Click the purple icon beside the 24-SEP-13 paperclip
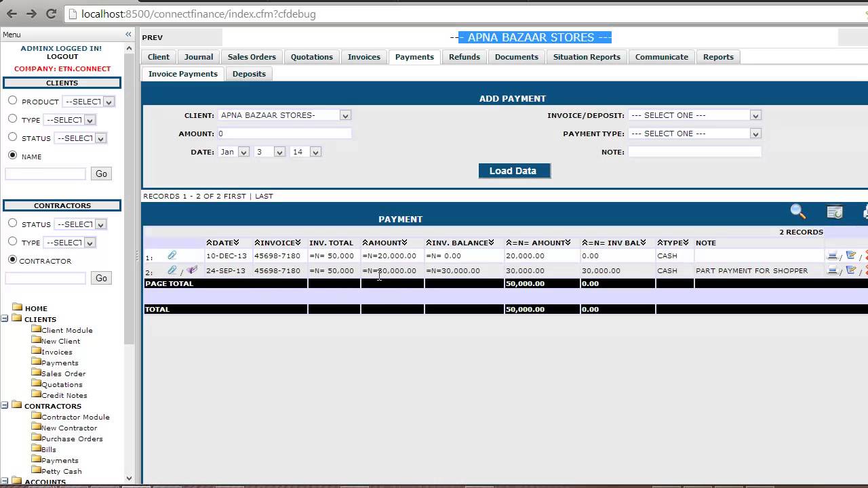Screen dimensions: 868x488 click(x=192, y=270)
